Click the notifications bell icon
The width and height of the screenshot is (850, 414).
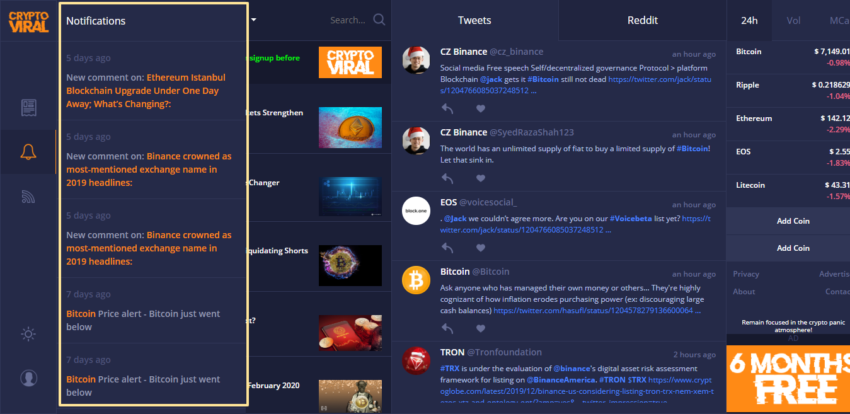point(28,152)
